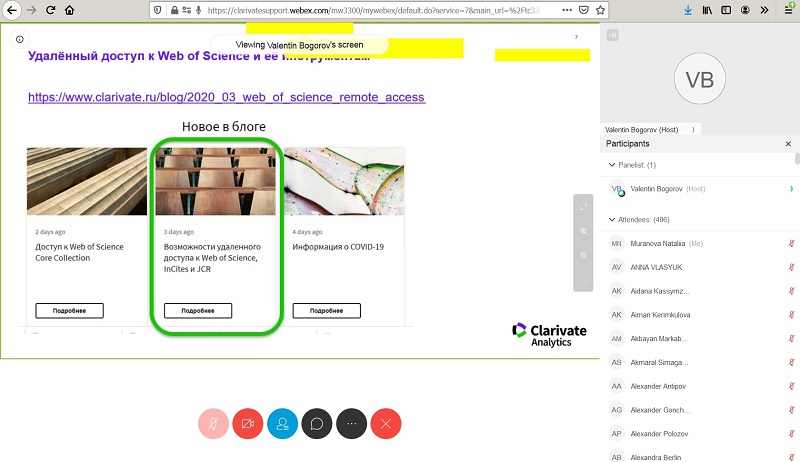The width and height of the screenshot is (800, 462).
Task: Open more options ellipsis button
Action: pos(351,424)
